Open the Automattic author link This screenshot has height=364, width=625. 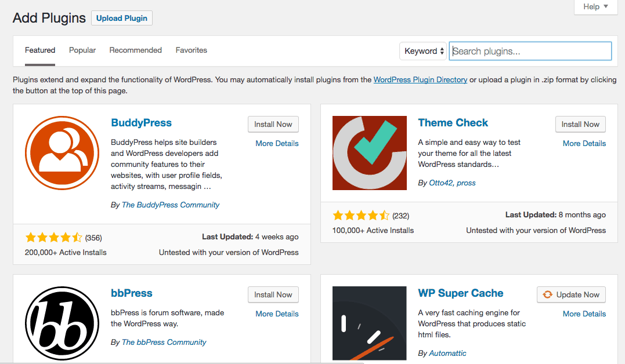447,353
